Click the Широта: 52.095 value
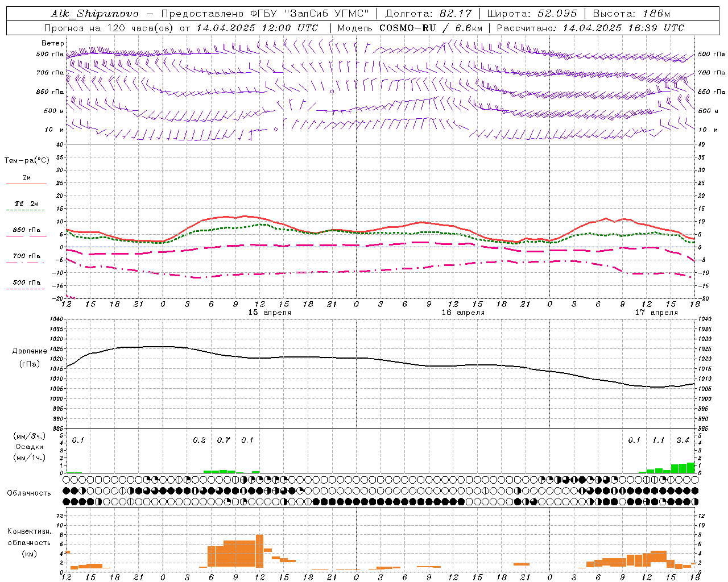 pos(532,14)
